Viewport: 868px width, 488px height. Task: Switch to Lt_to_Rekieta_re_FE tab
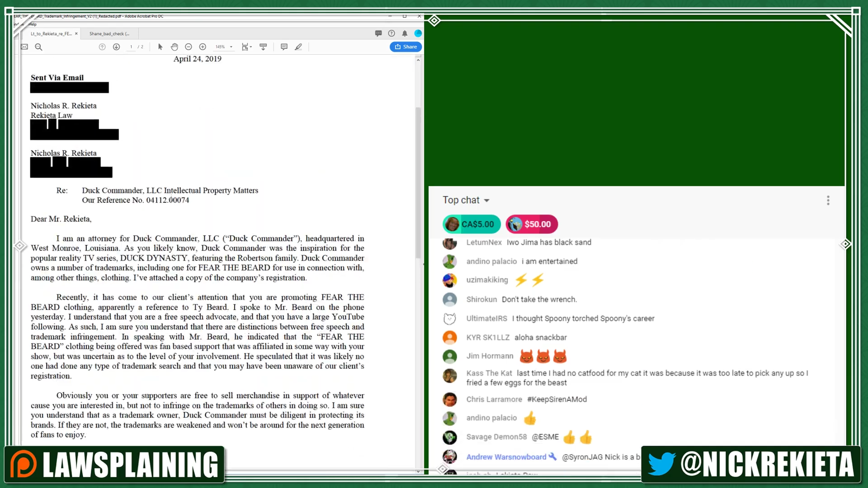pos(51,34)
